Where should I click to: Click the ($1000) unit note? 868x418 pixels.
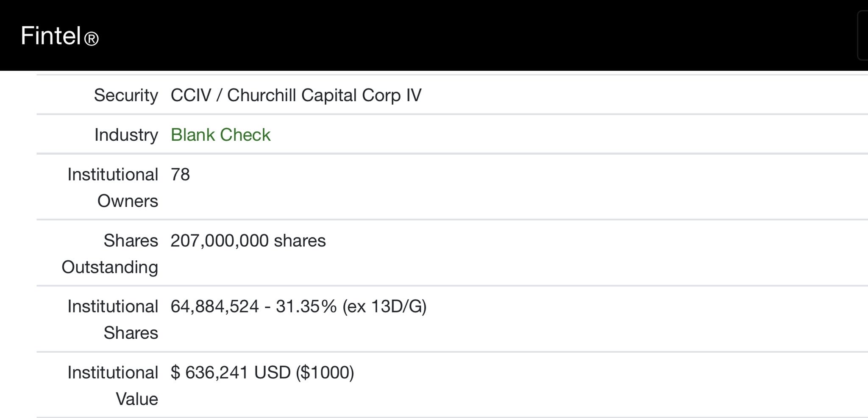click(x=325, y=372)
